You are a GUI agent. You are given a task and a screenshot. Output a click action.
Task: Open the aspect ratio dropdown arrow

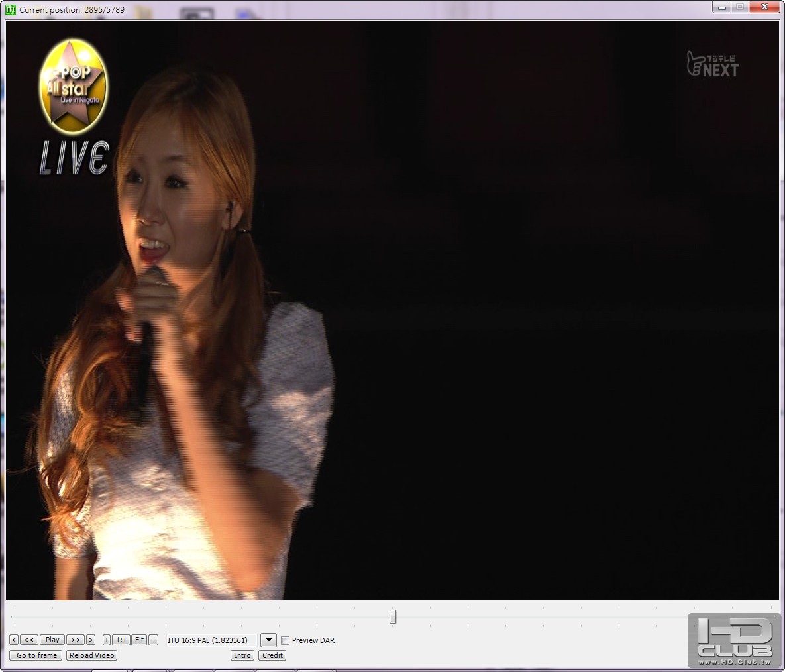coord(269,640)
